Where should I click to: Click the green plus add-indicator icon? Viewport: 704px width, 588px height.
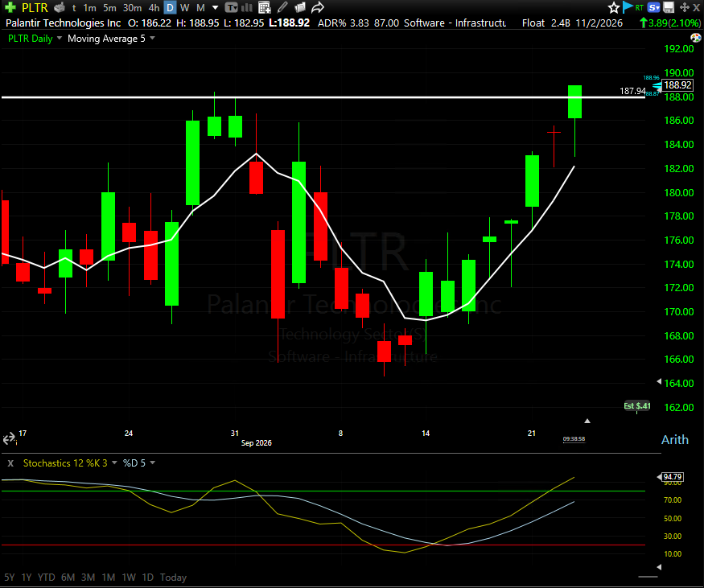pyautogui.click(x=10, y=7)
